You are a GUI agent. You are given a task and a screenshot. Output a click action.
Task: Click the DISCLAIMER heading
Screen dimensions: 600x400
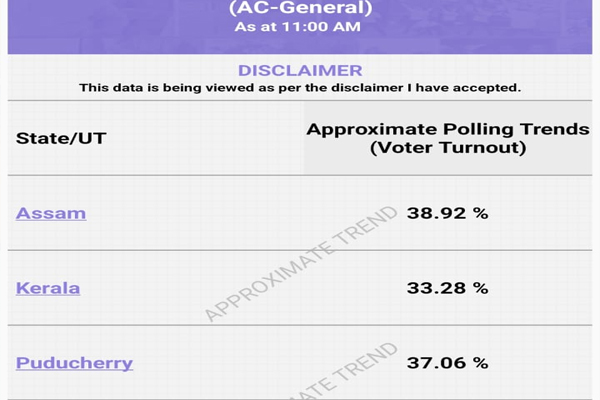(x=300, y=70)
